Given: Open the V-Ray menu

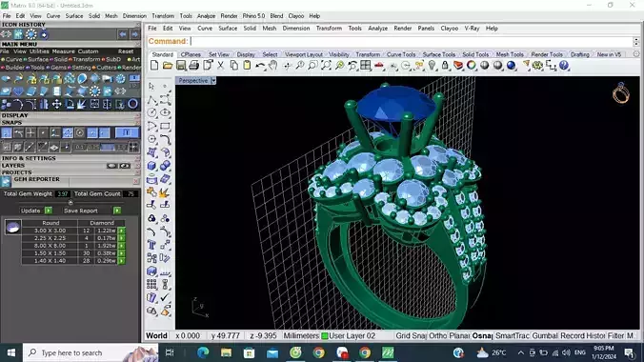Looking at the screenshot, I should click(472, 29).
